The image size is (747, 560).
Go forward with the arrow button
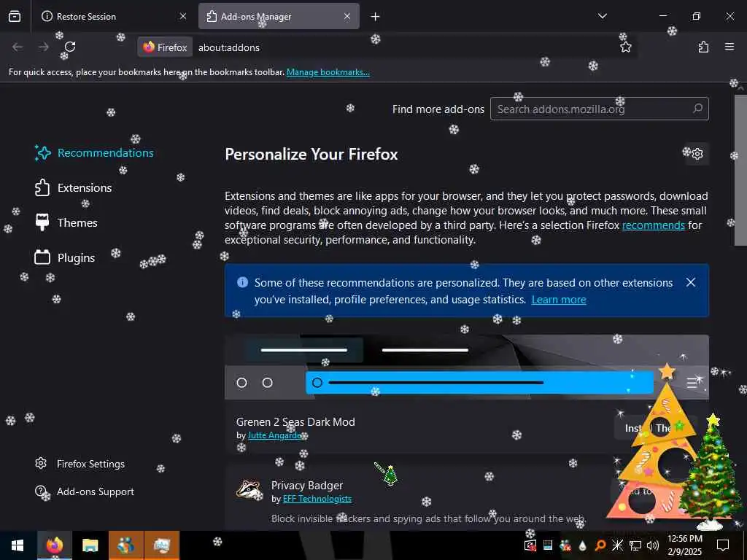(x=43, y=47)
